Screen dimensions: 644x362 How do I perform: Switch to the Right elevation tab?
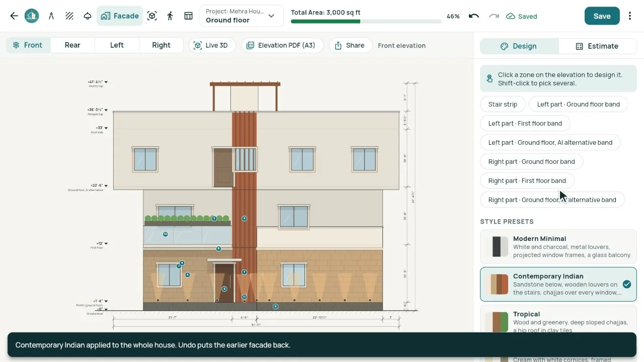coord(161,45)
